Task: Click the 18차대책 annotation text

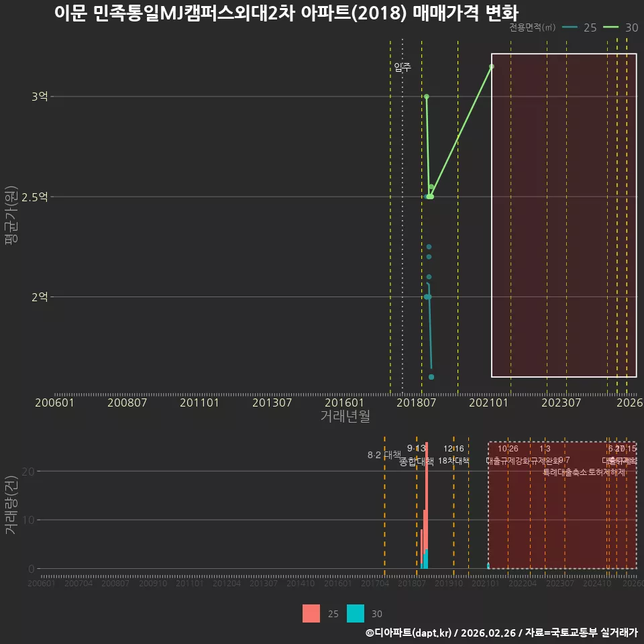Action: coord(453,461)
